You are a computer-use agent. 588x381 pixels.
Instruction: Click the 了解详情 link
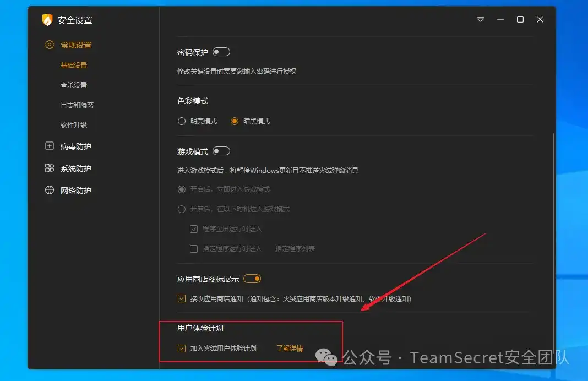tap(289, 348)
